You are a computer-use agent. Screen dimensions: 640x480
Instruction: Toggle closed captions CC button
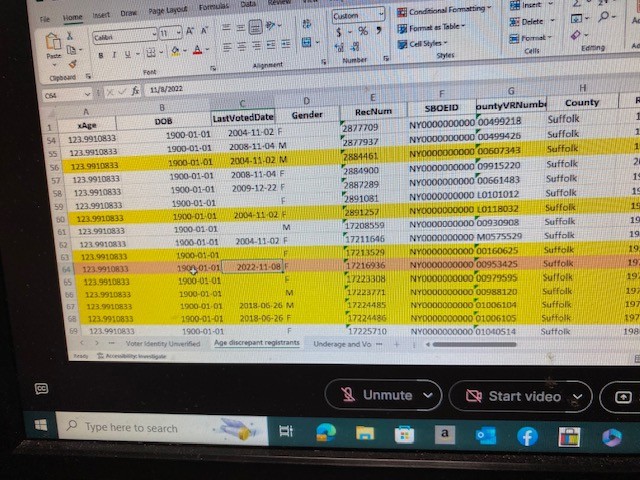tap(42, 388)
